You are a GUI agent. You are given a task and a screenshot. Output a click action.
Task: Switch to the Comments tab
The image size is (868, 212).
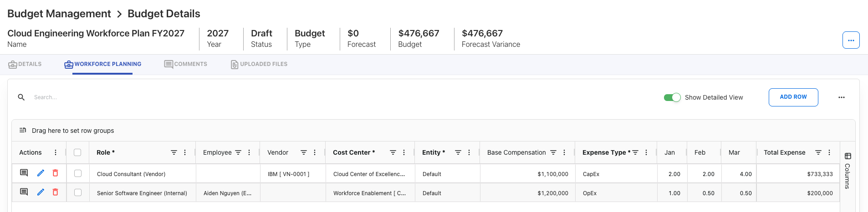186,64
